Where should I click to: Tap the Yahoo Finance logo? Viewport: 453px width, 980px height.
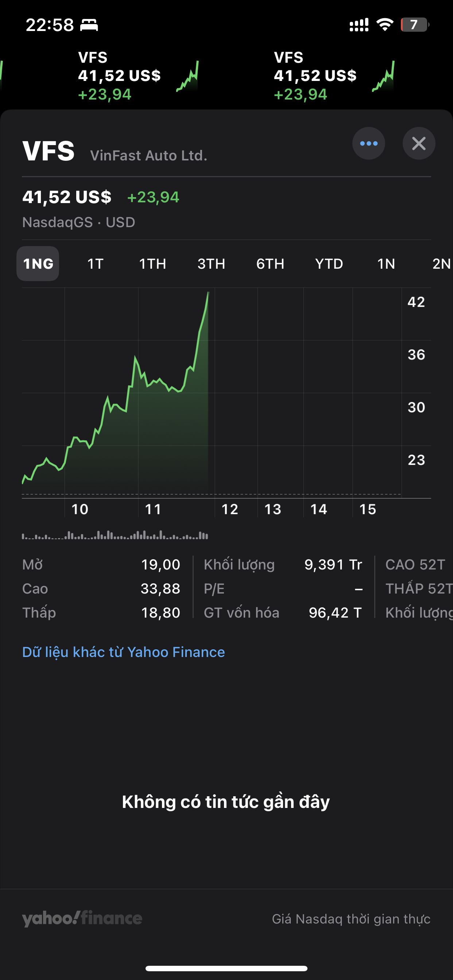(82, 918)
